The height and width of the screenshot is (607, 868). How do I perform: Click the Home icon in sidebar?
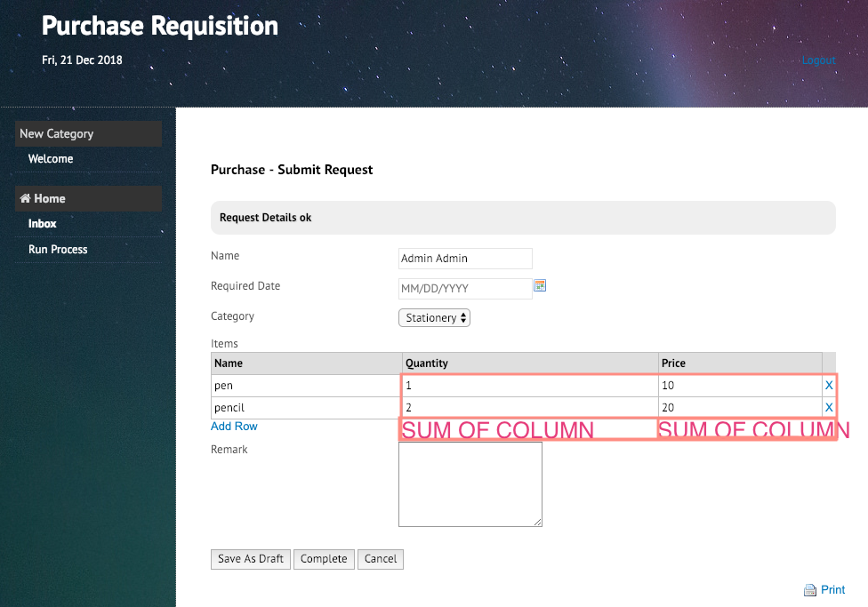25,199
